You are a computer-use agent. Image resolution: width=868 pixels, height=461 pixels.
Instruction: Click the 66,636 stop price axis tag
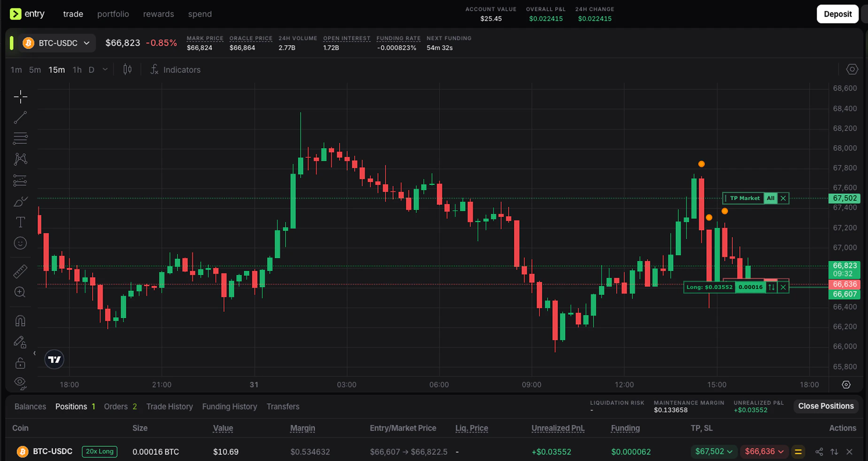[845, 284]
